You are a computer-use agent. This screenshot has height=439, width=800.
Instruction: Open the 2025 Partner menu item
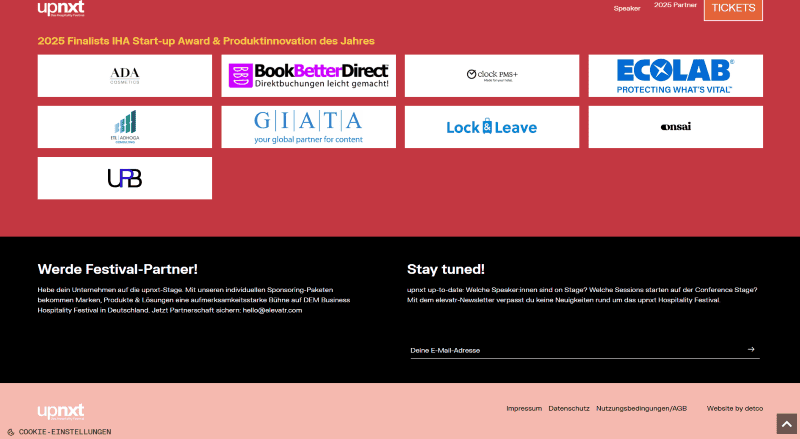point(675,5)
